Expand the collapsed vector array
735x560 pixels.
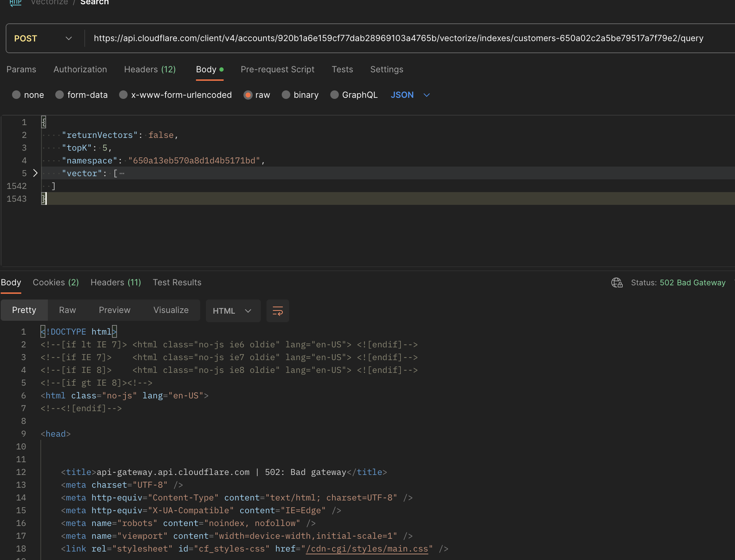coord(35,173)
